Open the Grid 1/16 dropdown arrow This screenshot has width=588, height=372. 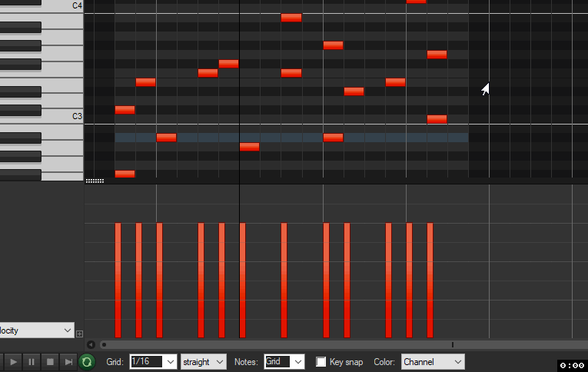[171, 362]
